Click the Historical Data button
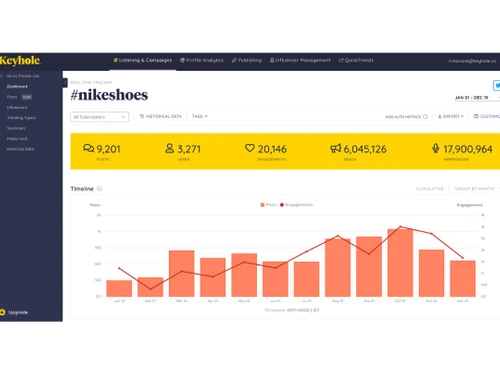Viewport: 500px width, 375px height. pos(160,116)
